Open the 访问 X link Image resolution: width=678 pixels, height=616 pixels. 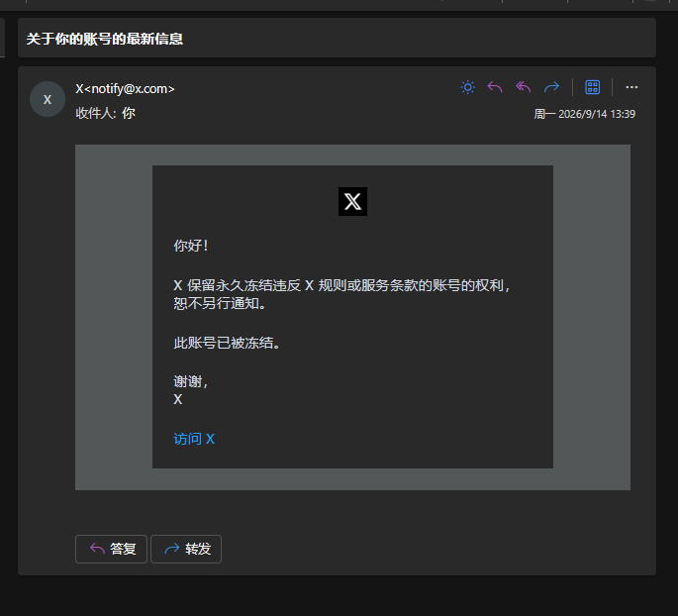(x=194, y=439)
